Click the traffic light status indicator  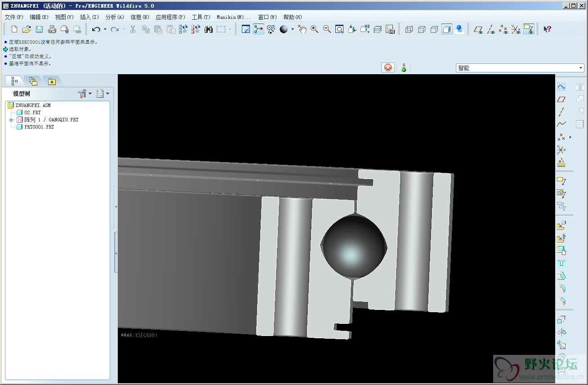coord(404,68)
